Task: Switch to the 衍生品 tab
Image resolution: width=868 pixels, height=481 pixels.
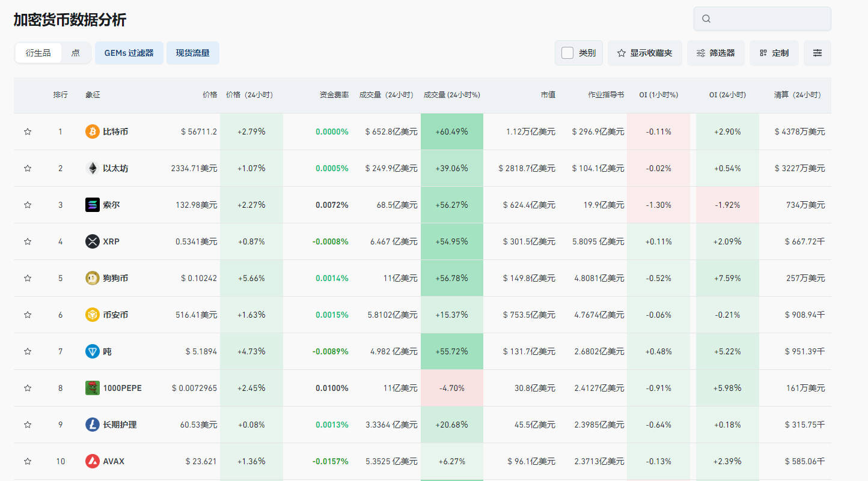Action: coord(38,53)
